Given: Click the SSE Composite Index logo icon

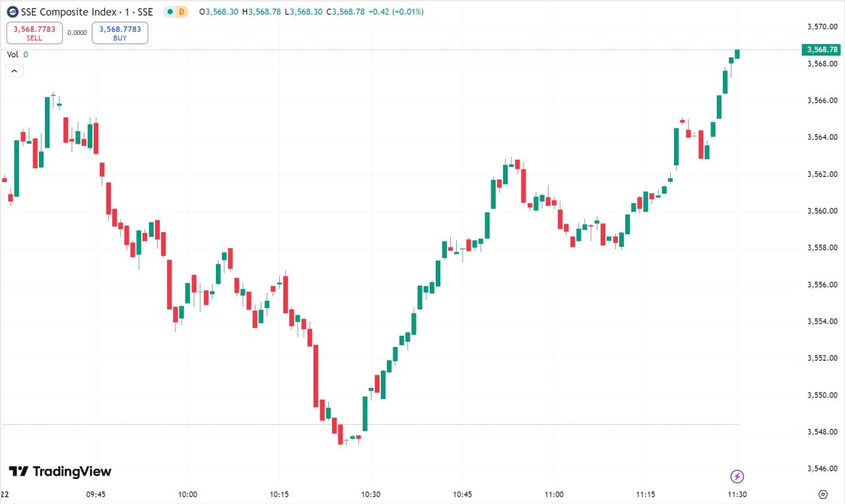Looking at the screenshot, I should 13,12.
